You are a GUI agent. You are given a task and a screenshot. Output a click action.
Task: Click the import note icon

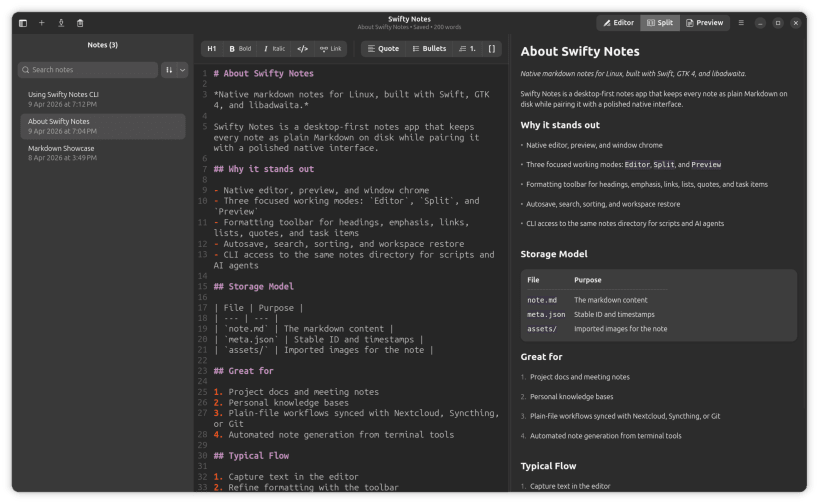coord(61,22)
